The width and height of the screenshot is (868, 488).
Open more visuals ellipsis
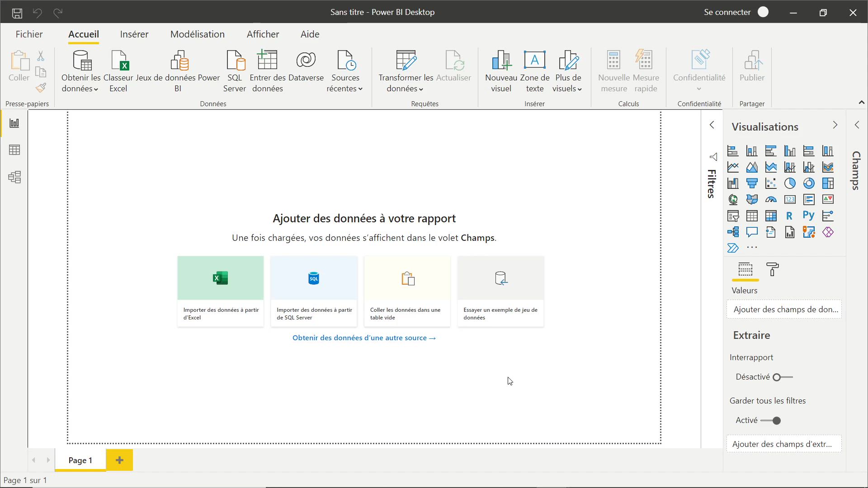point(752,248)
